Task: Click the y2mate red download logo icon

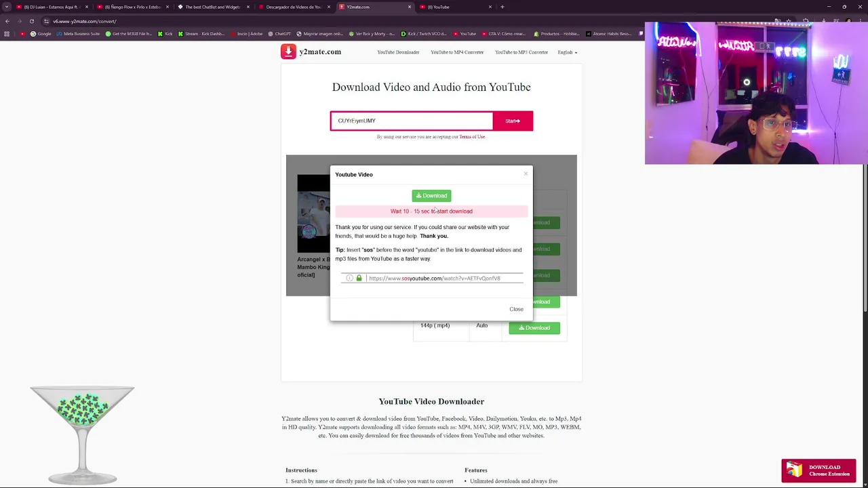Action: coord(288,52)
